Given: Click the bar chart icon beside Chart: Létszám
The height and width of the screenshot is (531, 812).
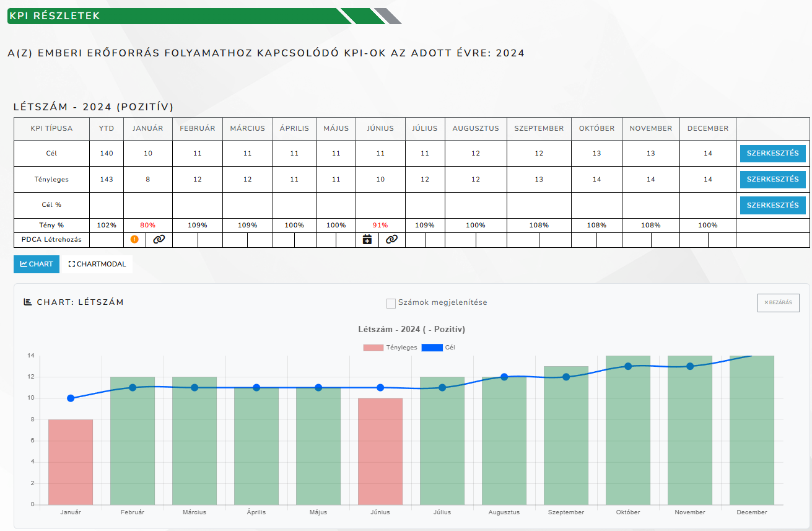Looking at the screenshot, I should (28, 302).
